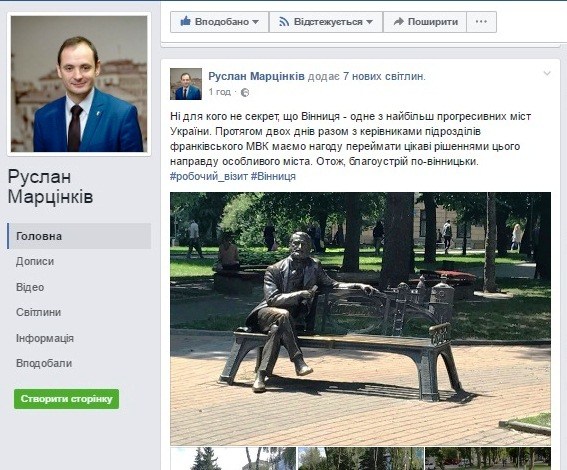Click the #робочий_візит hashtag link
This screenshot has height=470, width=567.
[209, 176]
